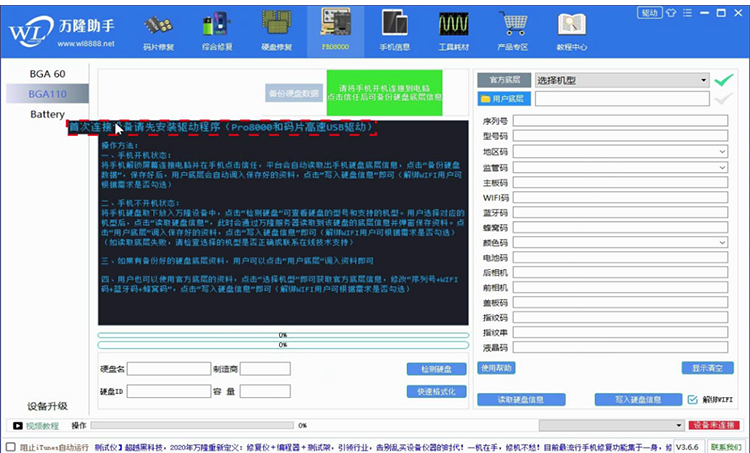Click the 检测硬盘 detect disk button
Screen dimensions: 750x453
tap(436, 369)
